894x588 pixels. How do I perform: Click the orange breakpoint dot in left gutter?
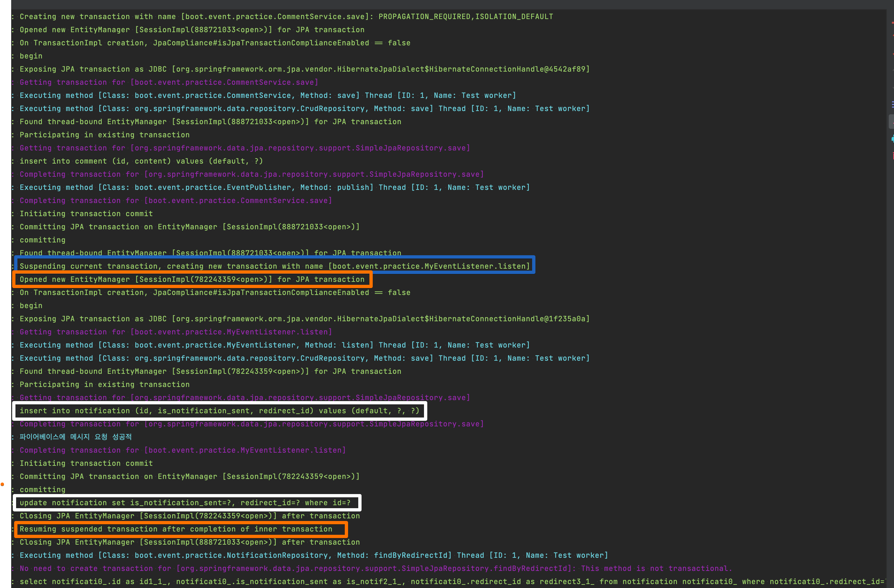(x=2, y=484)
